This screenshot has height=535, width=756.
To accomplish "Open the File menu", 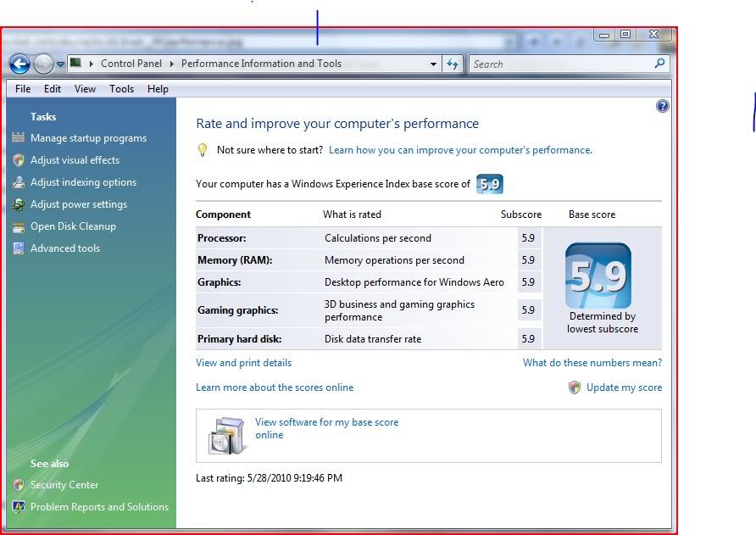I will click(x=23, y=89).
